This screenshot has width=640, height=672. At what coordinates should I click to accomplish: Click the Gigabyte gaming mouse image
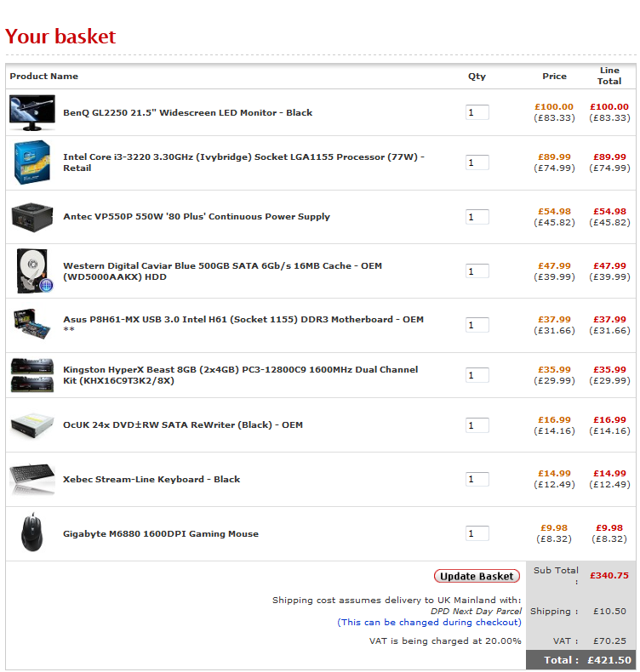[x=31, y=533]
